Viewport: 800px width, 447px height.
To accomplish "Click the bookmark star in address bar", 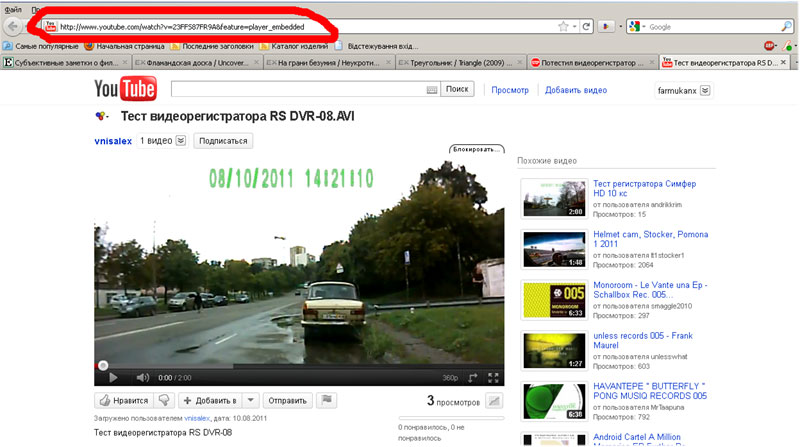I will point(563,26).
